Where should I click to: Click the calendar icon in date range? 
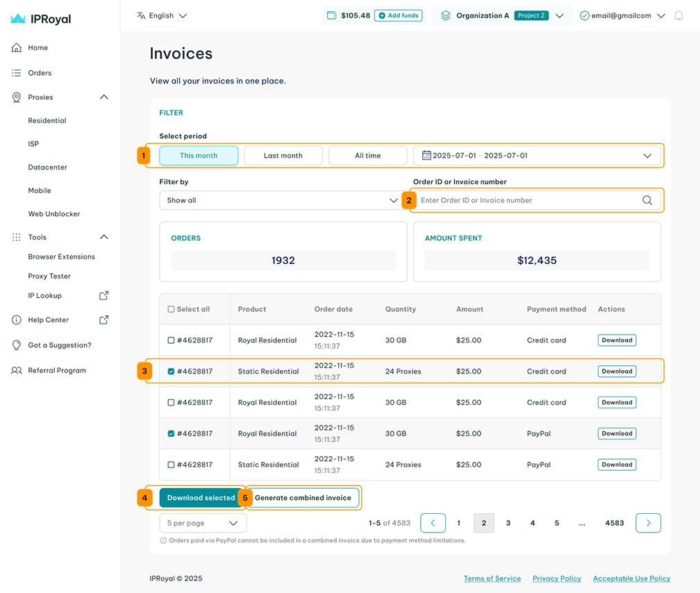[x=426, y=156]
